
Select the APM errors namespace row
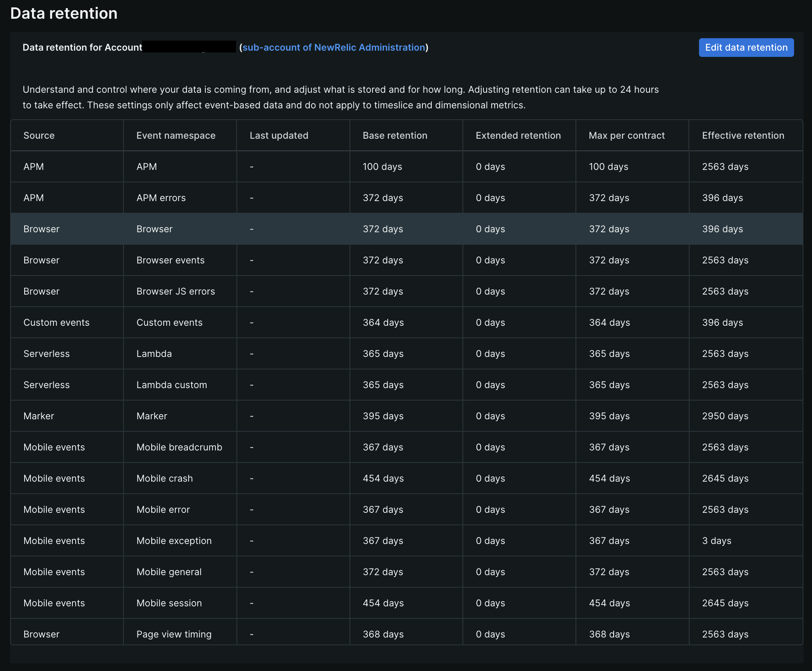[161, 198]
